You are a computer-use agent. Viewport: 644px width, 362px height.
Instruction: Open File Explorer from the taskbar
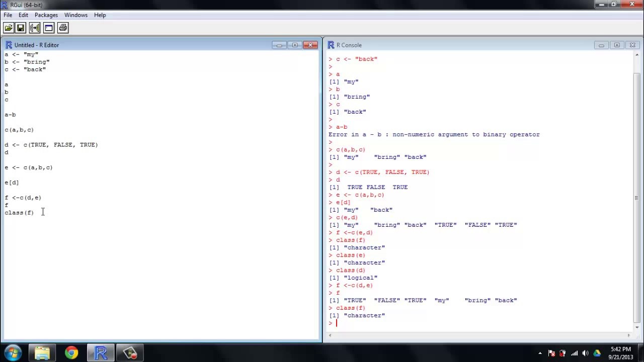[42, 353]
